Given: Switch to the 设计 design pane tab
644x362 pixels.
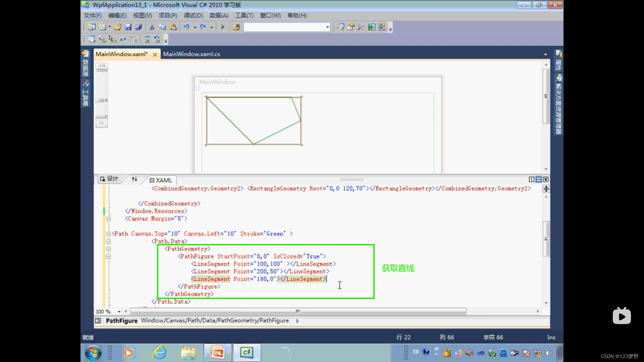Looking at the screenshot, I should coord(109,179).
